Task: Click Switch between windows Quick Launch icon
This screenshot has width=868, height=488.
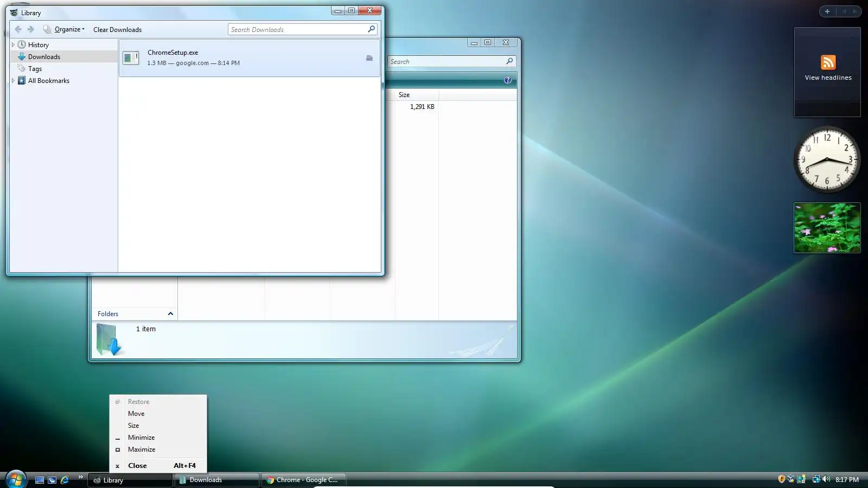Action: [x=52, y=480]
